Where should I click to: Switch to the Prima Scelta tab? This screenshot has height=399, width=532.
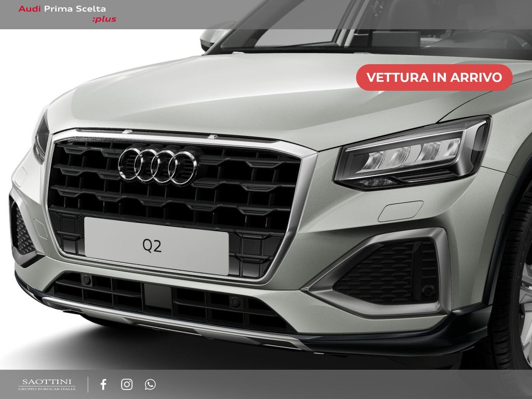coord(75,7)
